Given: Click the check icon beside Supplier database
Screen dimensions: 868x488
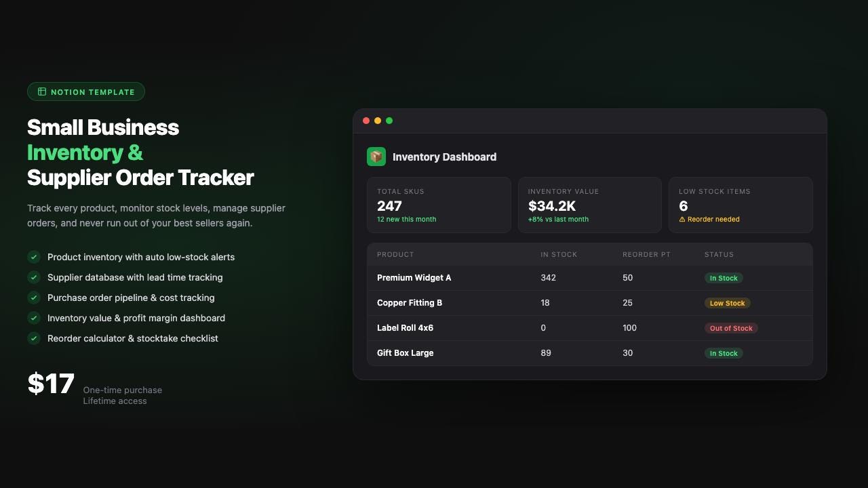Looking at the screenshot, I should click(34, 277).
